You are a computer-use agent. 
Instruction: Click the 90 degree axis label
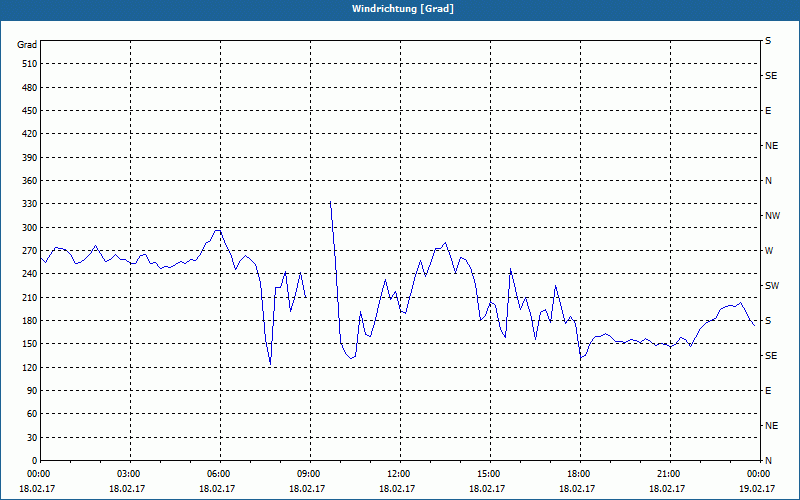click(32, 391)
